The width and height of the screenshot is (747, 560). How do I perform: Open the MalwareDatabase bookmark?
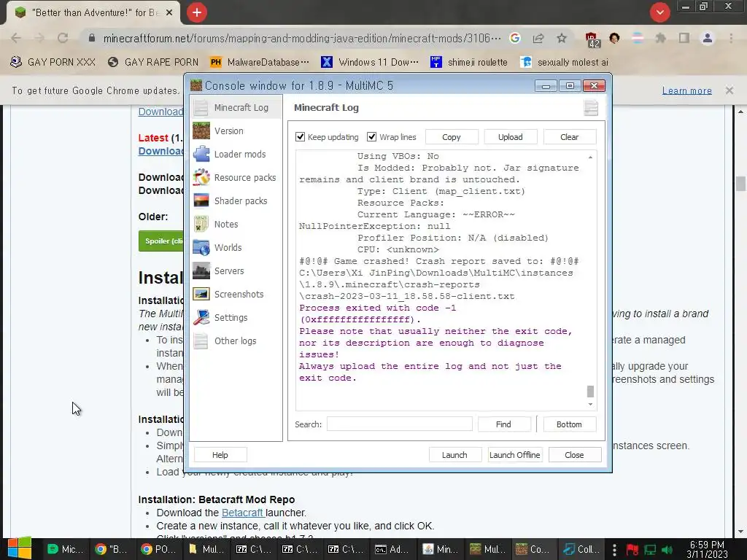(x=260, y=62)
